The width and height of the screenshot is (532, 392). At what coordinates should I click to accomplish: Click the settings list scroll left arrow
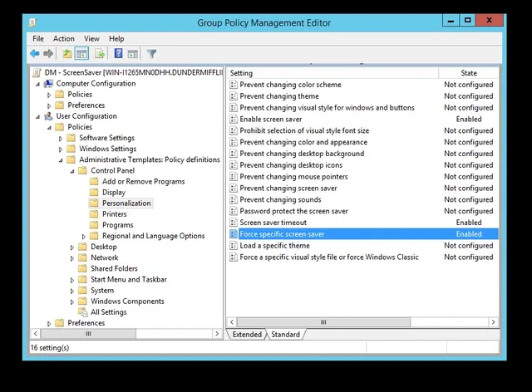(232, 321)
